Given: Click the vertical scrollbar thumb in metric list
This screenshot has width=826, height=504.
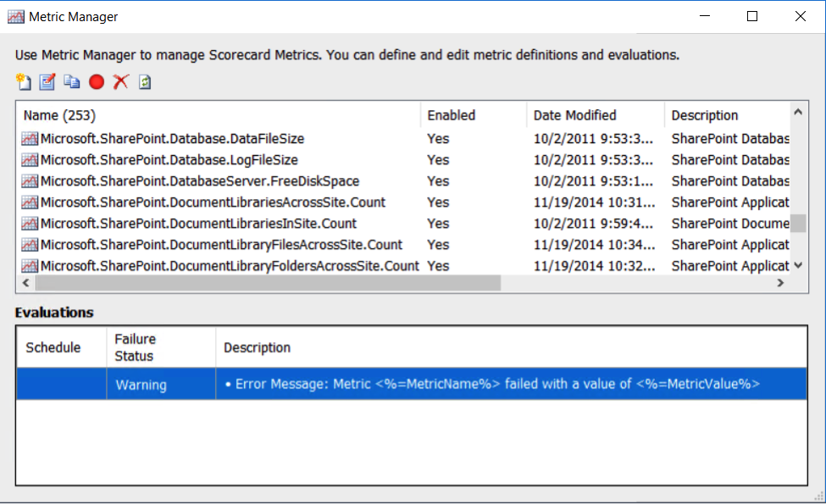Looking at the screenshot, I should pyautogui.click(x=798, y=223).
